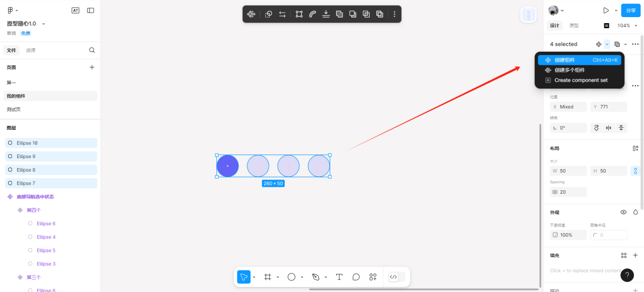
Task: Click the swap arrows icon in floating toolbar
Action: [x=282, y=14]
